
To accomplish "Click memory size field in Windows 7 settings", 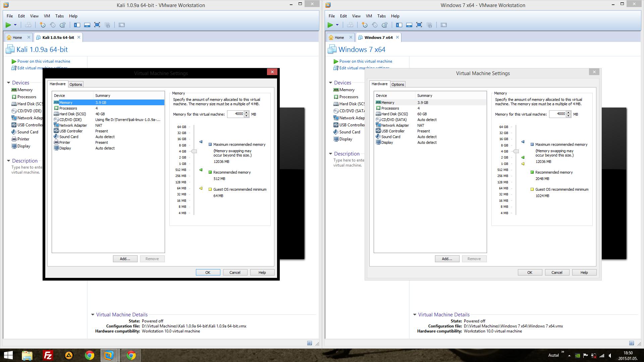I will [557, 114].
